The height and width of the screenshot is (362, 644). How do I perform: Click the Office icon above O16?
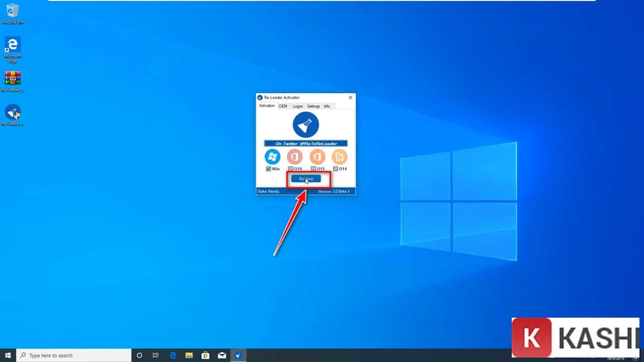click(295, 157)
